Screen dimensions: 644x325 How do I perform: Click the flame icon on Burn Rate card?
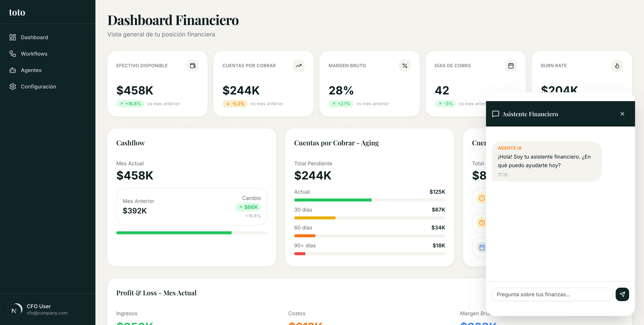(x=617, y=66)
